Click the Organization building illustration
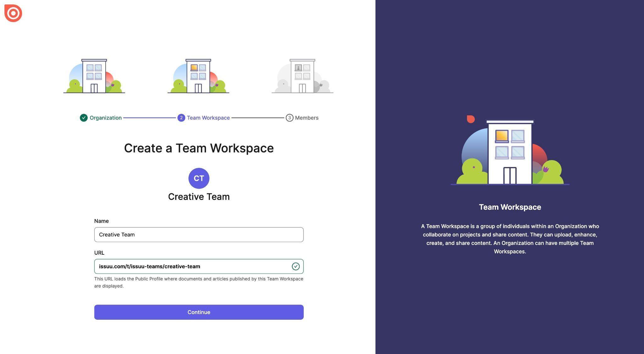The image size is (644, 354). (94, 76)
